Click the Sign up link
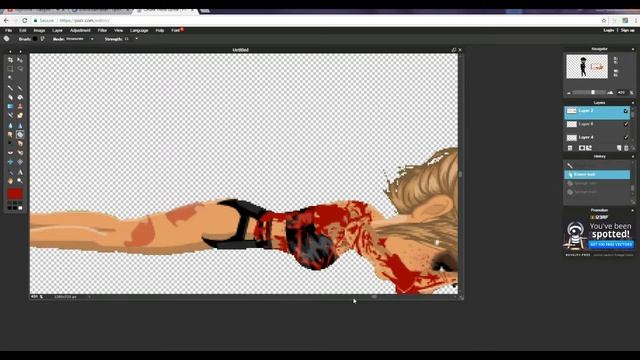This screenshot has width=640, height=360. 627,30
